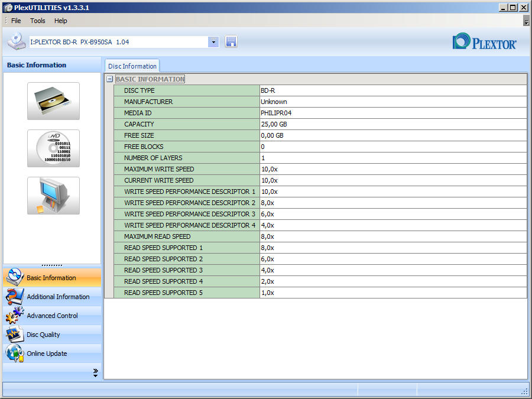The height and width of the screenshot is (399, 532).
Task: Select the FREE BLOCKS row label
Action: (144, 147)
